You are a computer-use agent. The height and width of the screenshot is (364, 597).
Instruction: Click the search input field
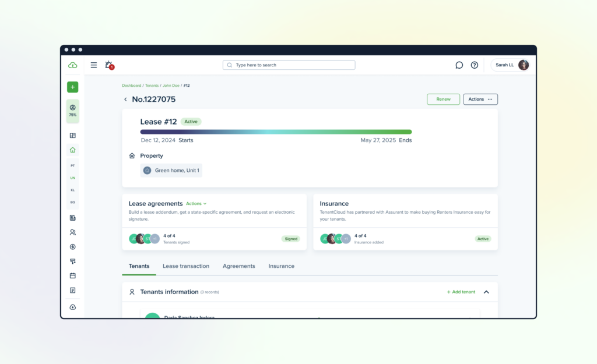point(289,65)
